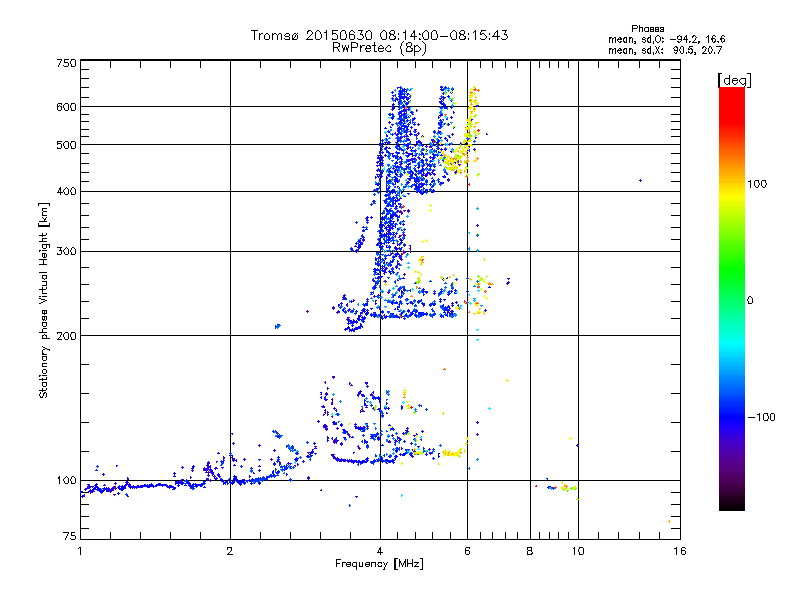Screen dimensions: 800x600
Task: Click the y-axis tick label '200'
Action: 66,336
